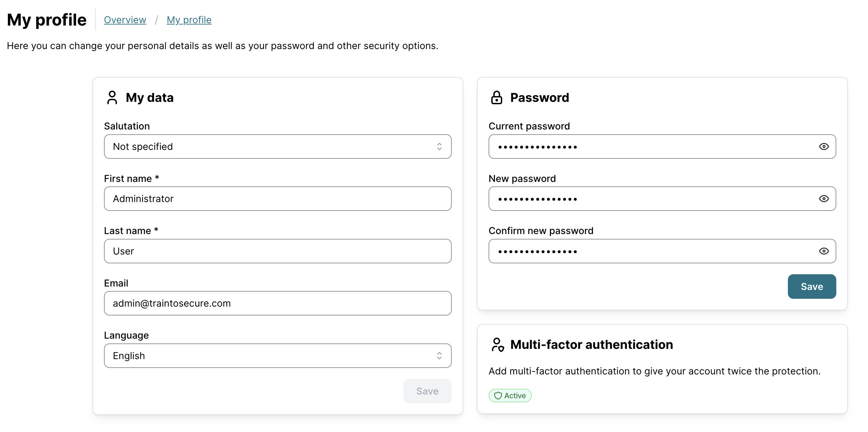Open the My profile breadcrumb link

[189, 20]
